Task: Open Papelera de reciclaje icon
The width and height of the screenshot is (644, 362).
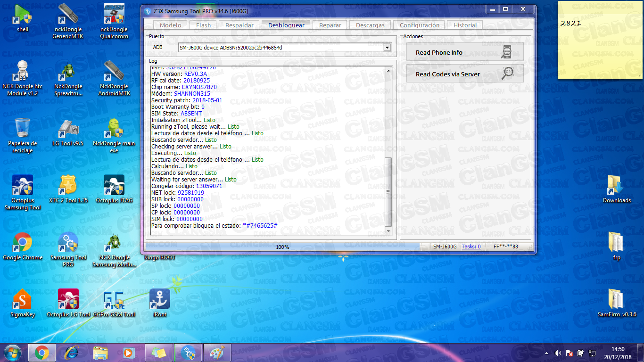Action: coord(23,136)
